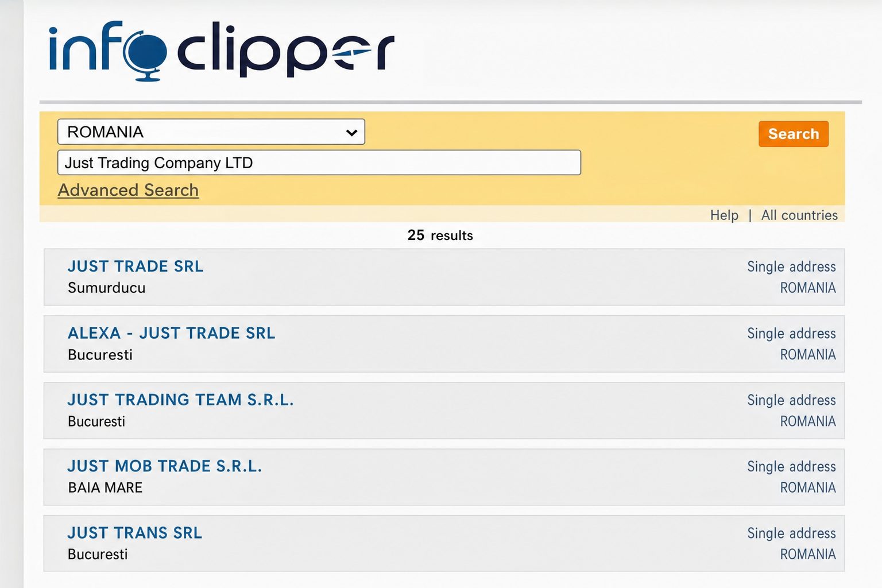Click the BAIA MARE city text
This screenshot has height=588, width=882.
105,488
